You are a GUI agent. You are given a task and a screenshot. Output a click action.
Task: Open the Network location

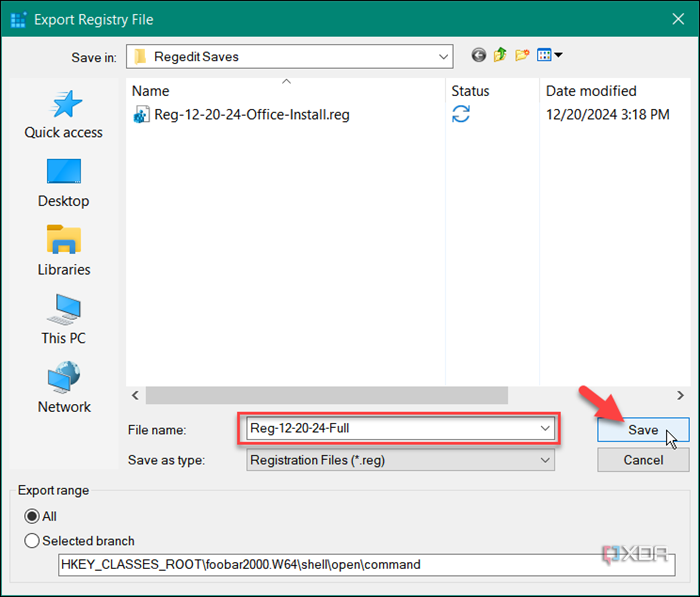click(64, 388)
